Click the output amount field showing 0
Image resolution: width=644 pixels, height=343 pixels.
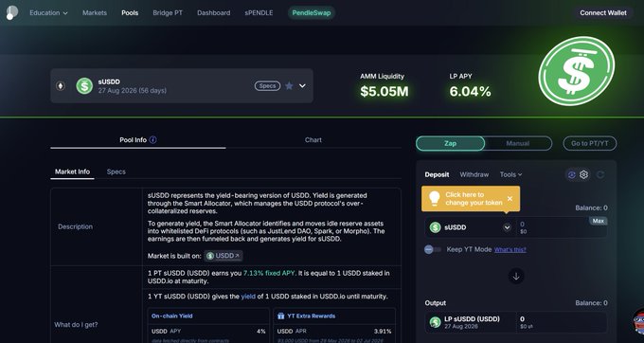(x=561, y=322)
